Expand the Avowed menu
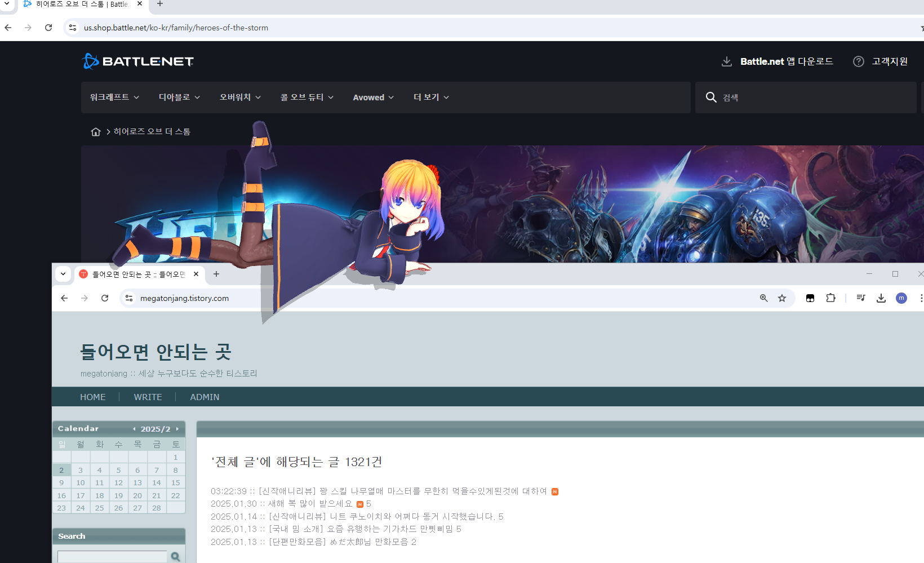This screenshot has height=563, width=924. pyautogui.click(x=373, y=97)
